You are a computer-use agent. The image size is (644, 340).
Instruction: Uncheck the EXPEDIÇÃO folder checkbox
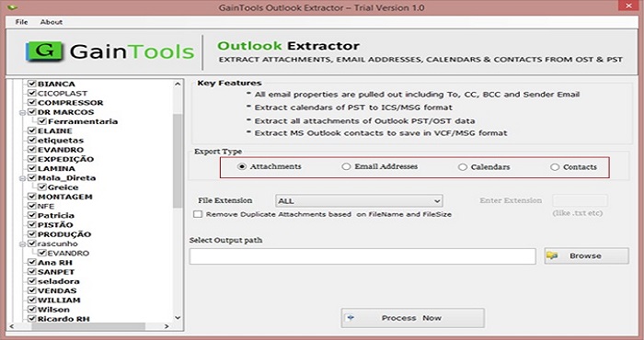(x=31, y=159)
